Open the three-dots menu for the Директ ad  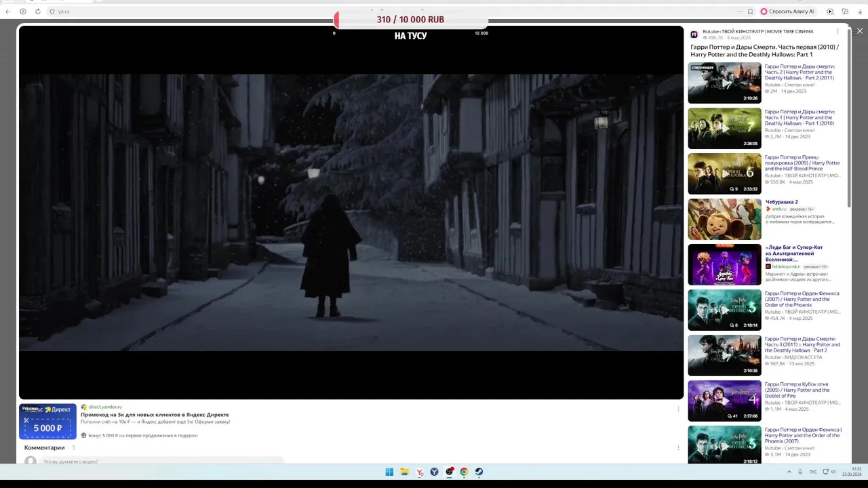click(x=678, y=409)
